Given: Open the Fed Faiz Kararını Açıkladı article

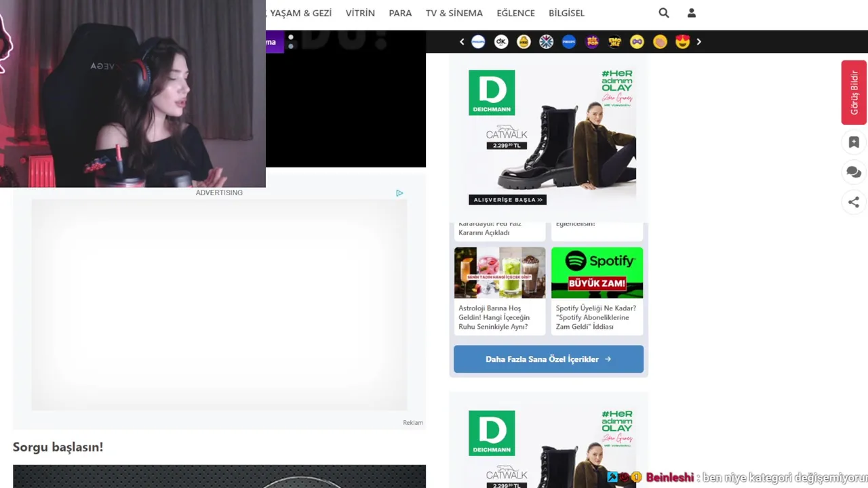Looking at the screenshot, I should (x=484, y=228).
